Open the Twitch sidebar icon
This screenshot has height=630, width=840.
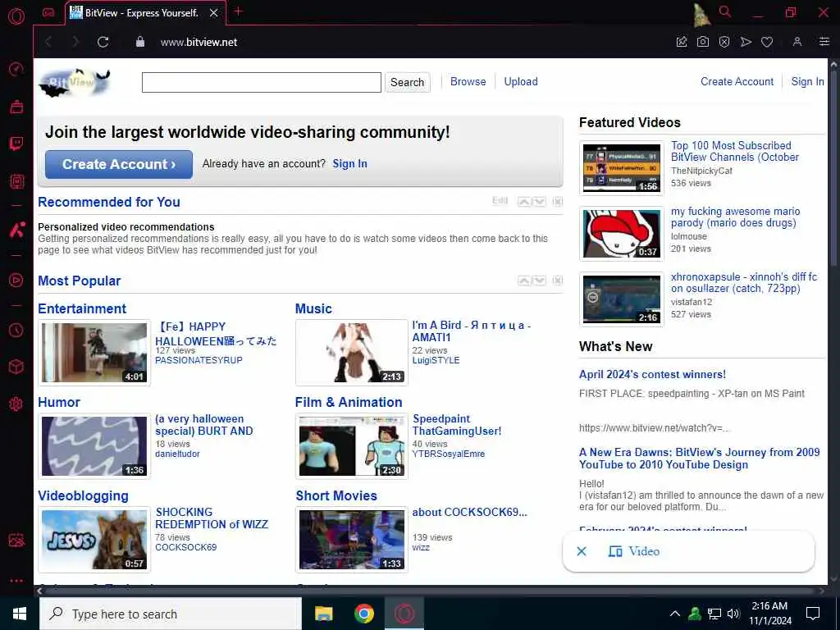coord(16,144)
